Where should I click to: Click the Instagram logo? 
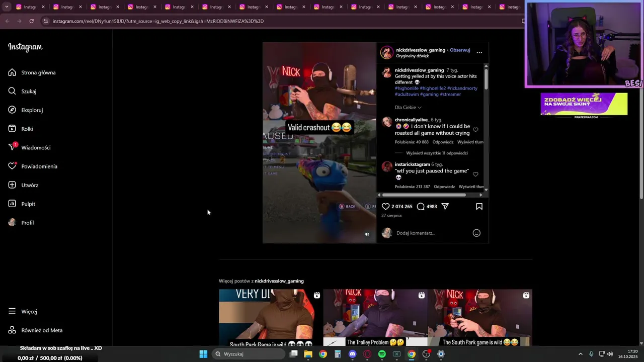click(25, 47)
